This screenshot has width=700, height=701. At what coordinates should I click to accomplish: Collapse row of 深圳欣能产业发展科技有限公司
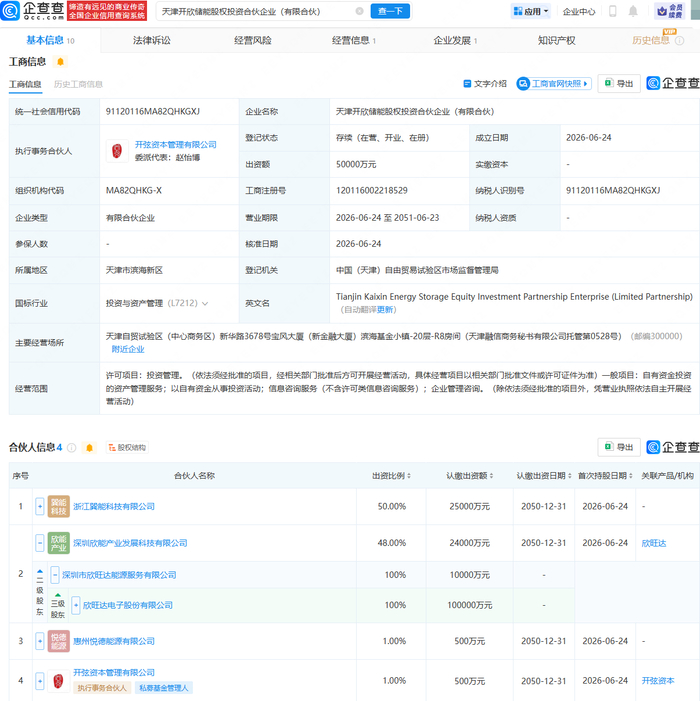coord(40,543)
